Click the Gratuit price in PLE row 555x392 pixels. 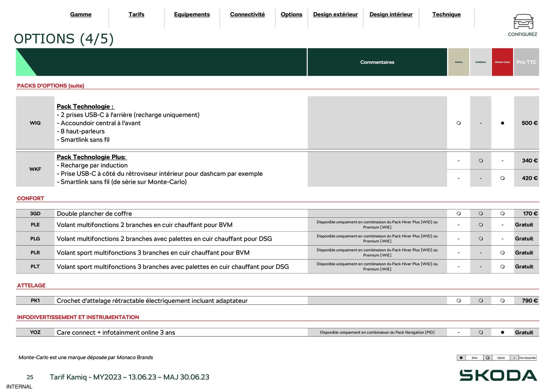click(524, 225)
